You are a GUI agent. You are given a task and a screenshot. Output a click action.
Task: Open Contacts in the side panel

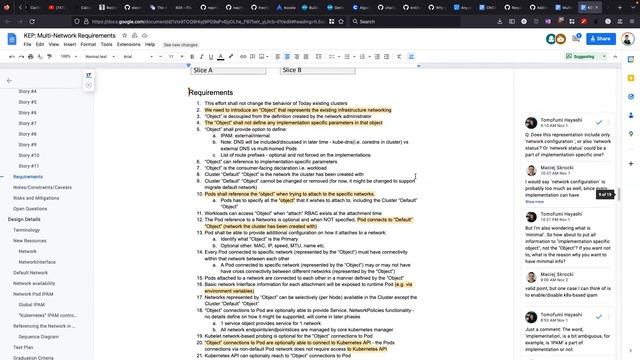coord(631,116)
